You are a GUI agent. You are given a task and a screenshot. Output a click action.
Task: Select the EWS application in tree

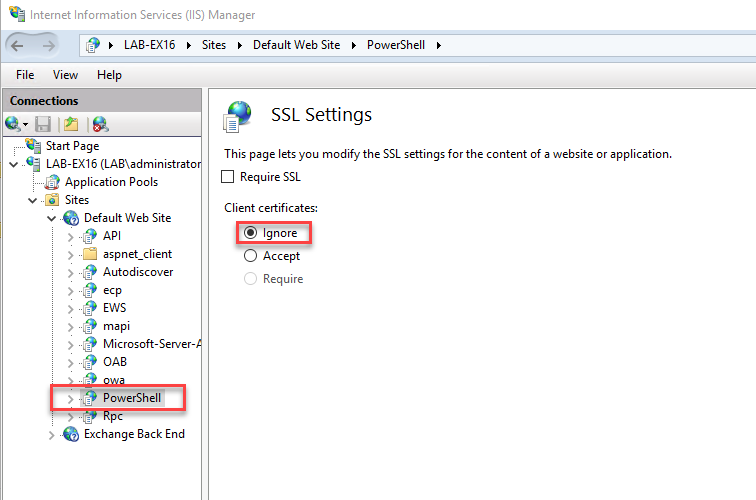pyautogui.click(x=114, y=308)
